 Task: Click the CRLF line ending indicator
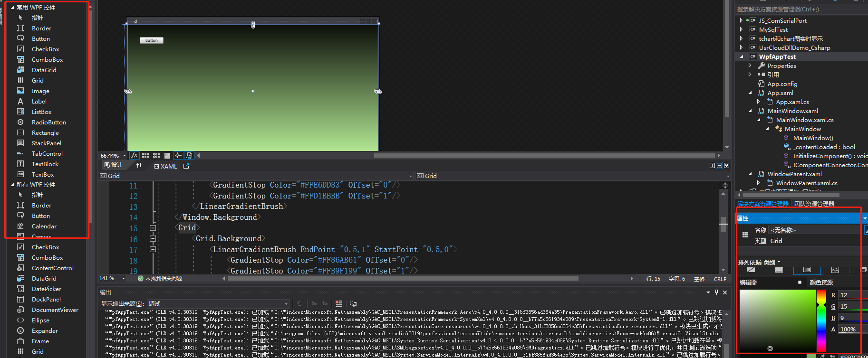coord(720,279)
